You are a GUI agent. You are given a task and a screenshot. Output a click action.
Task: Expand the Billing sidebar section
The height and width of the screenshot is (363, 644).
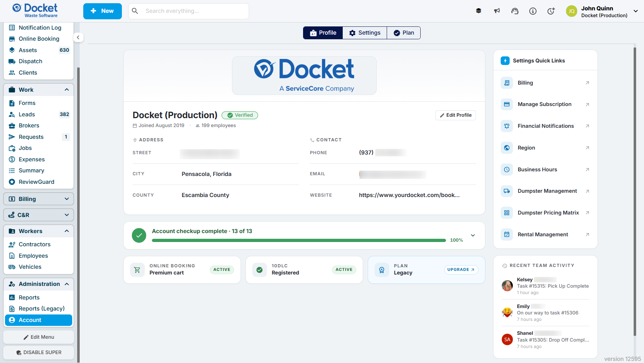pos(39,199)
